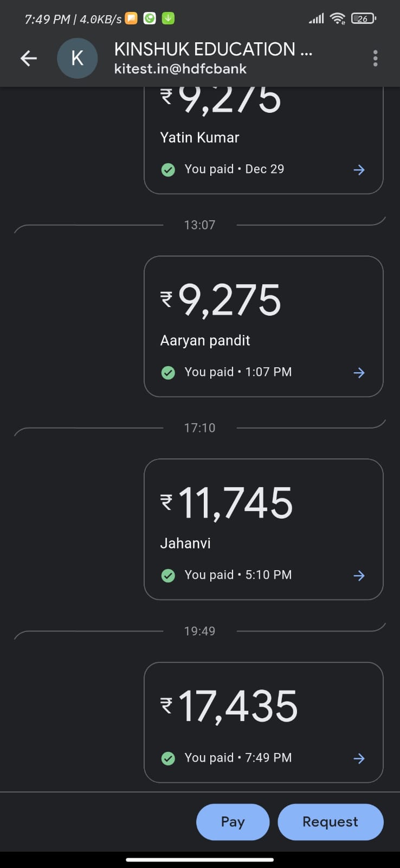Tap green checkmark on Aaryan pandit payment

point(168,373)
